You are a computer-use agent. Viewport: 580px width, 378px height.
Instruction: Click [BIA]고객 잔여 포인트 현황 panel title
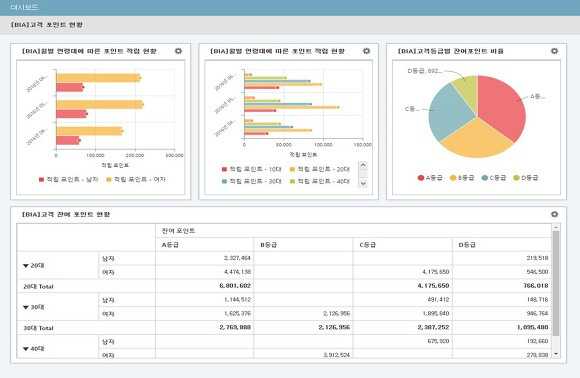[66, 215]
